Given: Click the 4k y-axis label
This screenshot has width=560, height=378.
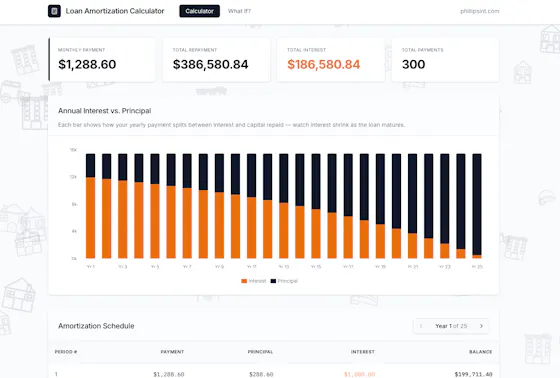Looking at the screenshot, I should [74, 231].
